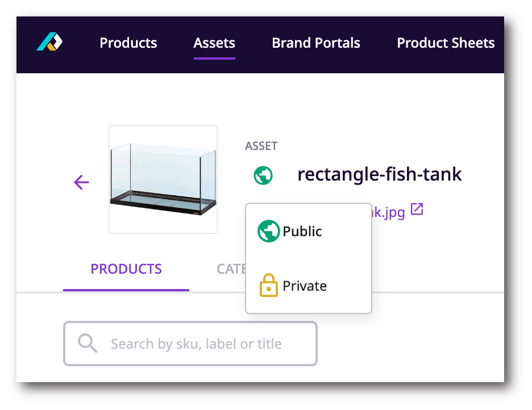Click the fish tank image thumbnail
This screenshot has height=410, width=532.
coord(163,179)
